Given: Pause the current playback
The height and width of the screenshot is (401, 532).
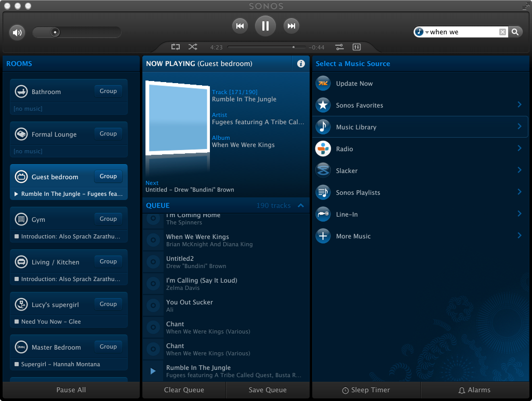Looking at the screenshot, I should pyautogui.click(x=265, y=25).
